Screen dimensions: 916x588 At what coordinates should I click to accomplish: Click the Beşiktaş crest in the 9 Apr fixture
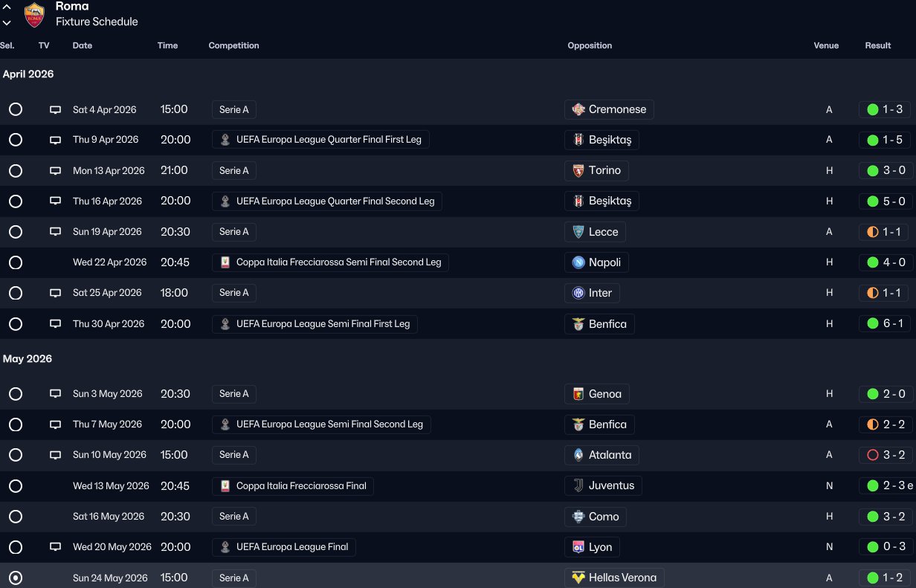pyautogui.click(x=578, y=140)
